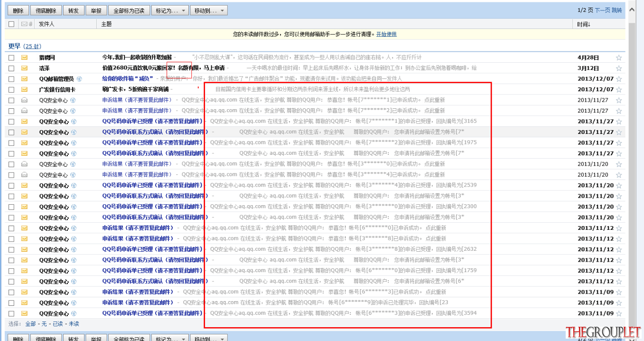Click scrollbar up arrow
Screen dimensions: 644x341
point(632,9)
